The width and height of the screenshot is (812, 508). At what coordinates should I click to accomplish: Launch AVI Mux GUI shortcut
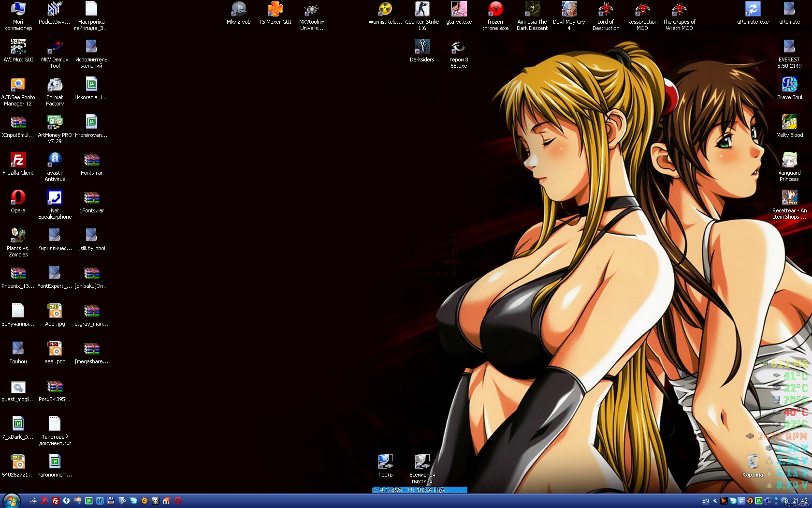(x=18, y=50)
